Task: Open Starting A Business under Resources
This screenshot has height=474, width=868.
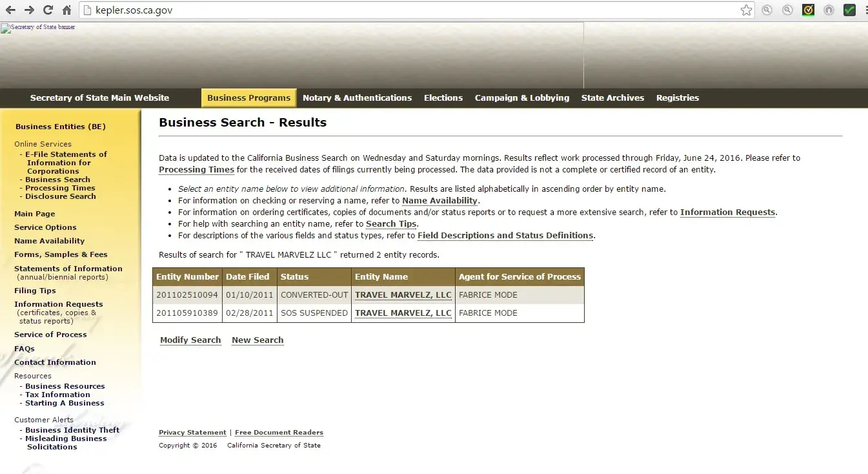Action: pos(65,403)
